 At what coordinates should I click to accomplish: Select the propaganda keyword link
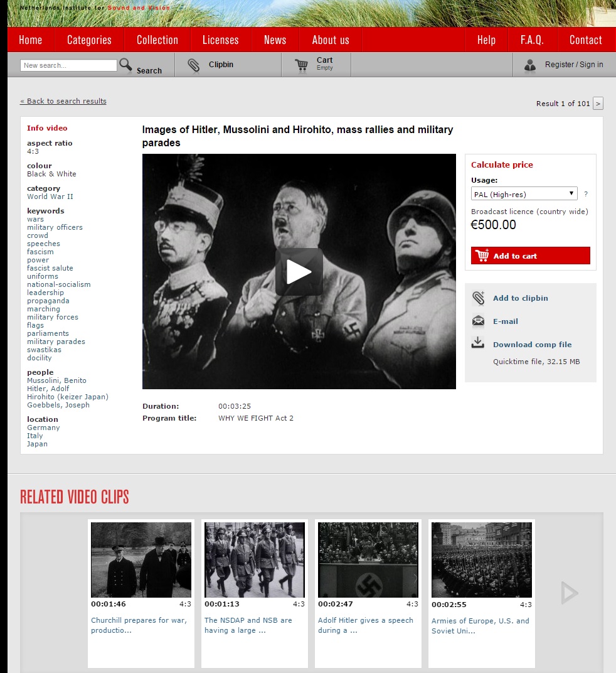coord(48,301)
